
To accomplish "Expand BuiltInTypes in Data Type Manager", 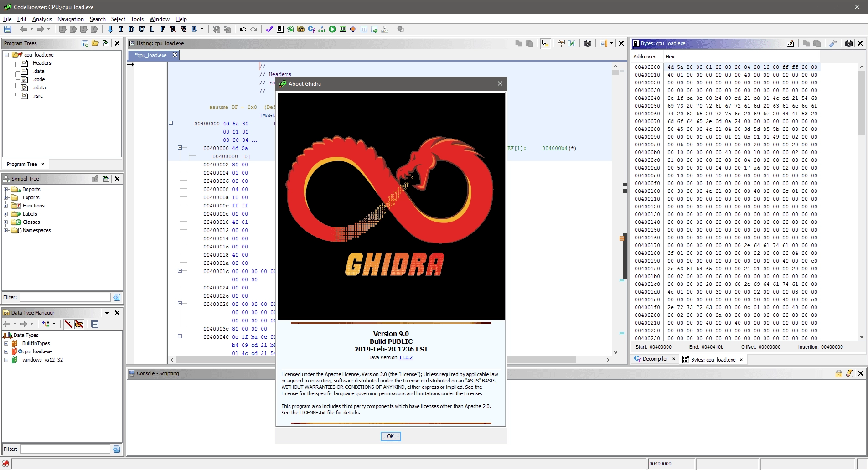I will pos(6,343).
